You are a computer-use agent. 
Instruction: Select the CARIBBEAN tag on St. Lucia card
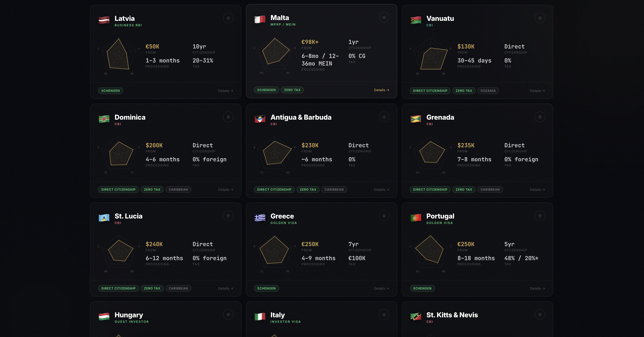pos(178,288)
